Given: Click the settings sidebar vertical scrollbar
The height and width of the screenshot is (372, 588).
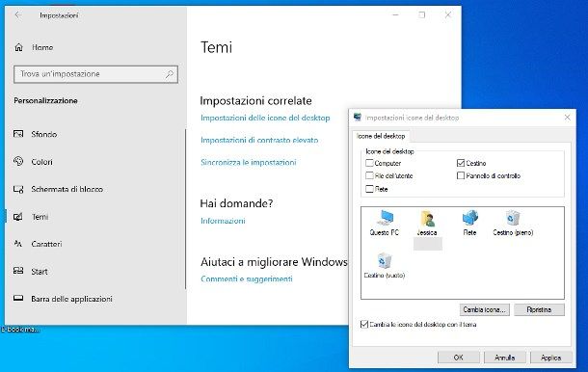Looking at the screenshot, I should pyautogui.click(x=186, y=209).
